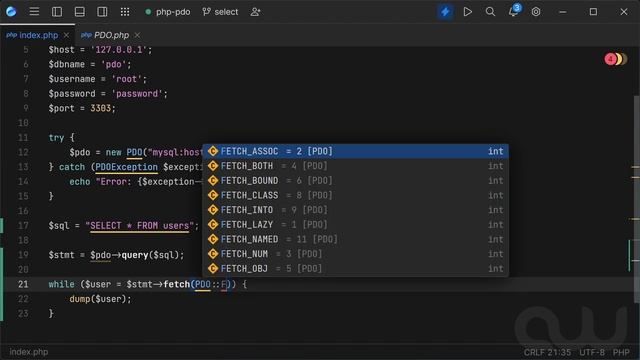Click the constant icon beside FETCH_LAZY

coord(213,224)
